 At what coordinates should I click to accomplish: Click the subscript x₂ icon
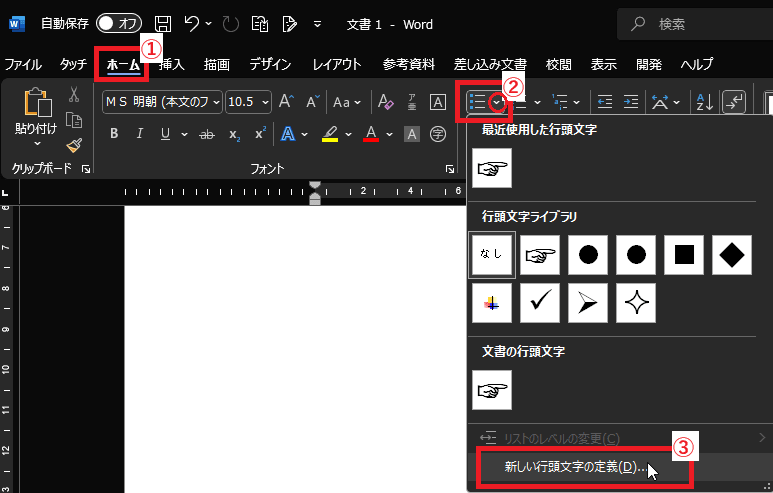click(234, 134)
